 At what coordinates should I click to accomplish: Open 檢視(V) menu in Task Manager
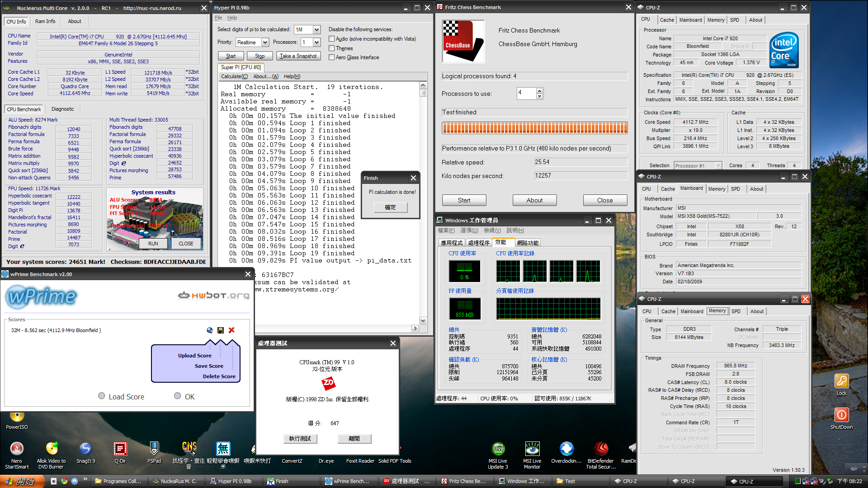(x=492, y=230)
